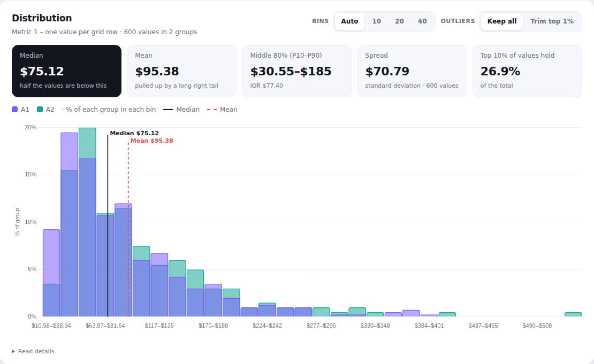Click the first histogram bar $10.58–$28.34
This screenshot has width=594, height=364.
pyautogui.click(x=51, y=273)
